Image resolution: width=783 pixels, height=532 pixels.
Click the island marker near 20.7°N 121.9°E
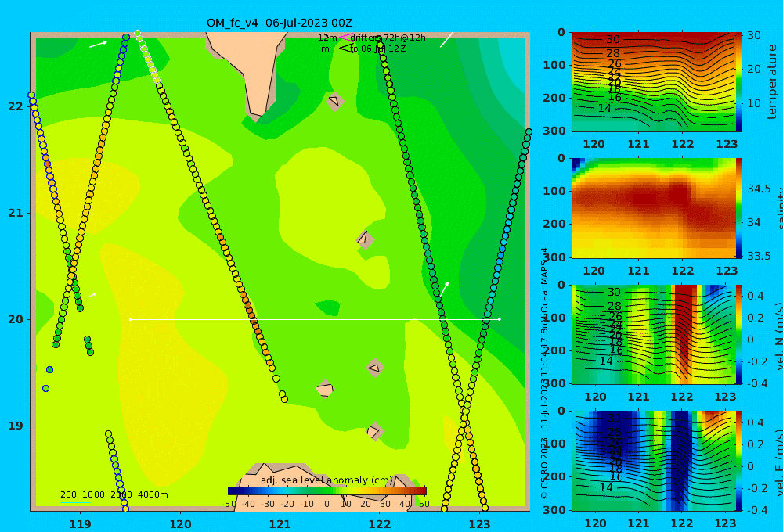(365, 239)
